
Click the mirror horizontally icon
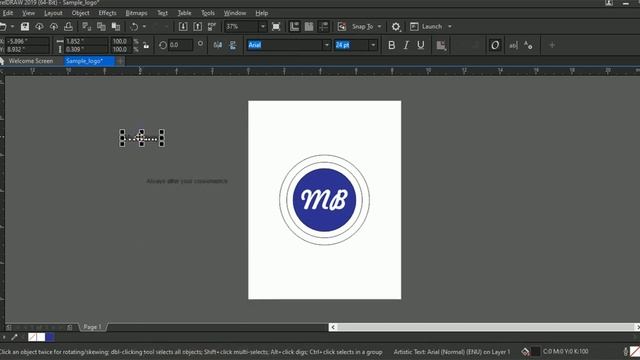tap(218, 45)
